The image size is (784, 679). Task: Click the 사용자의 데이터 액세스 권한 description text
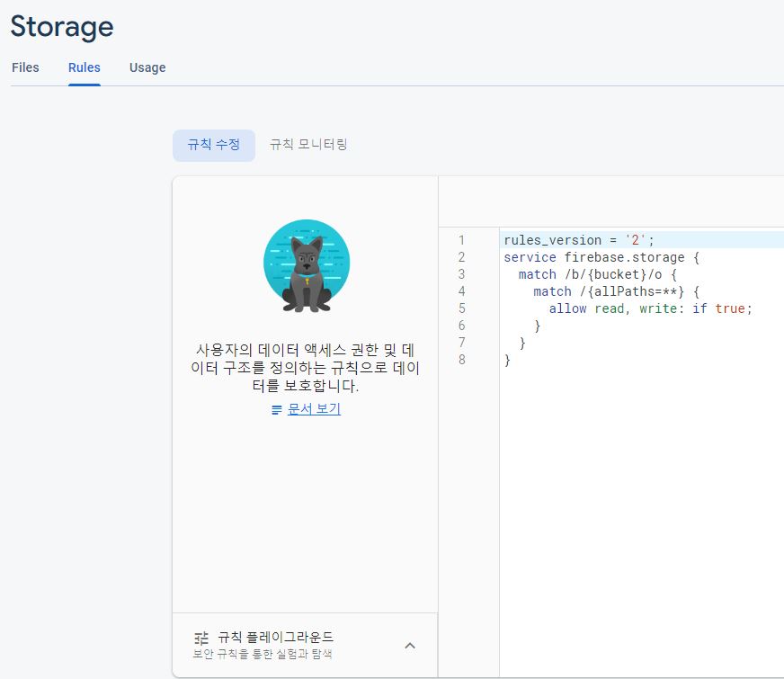click(305, 368)
